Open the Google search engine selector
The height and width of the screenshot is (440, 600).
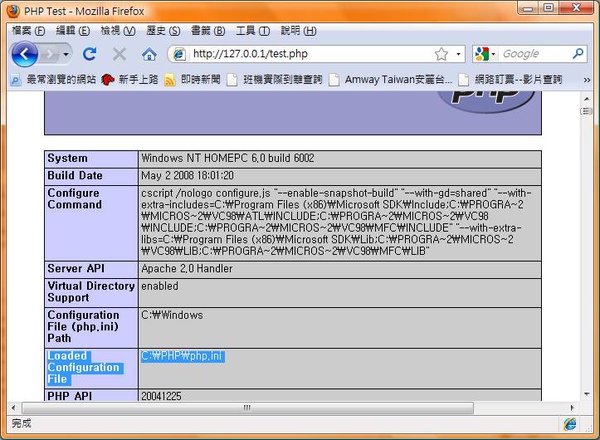(x=485, y=54)
